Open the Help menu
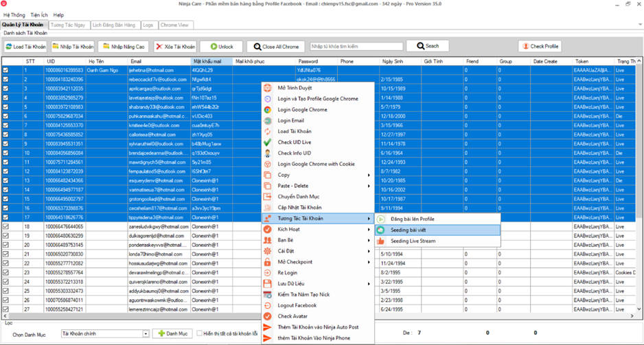644x345 pixels. click(x=58, y=15)
